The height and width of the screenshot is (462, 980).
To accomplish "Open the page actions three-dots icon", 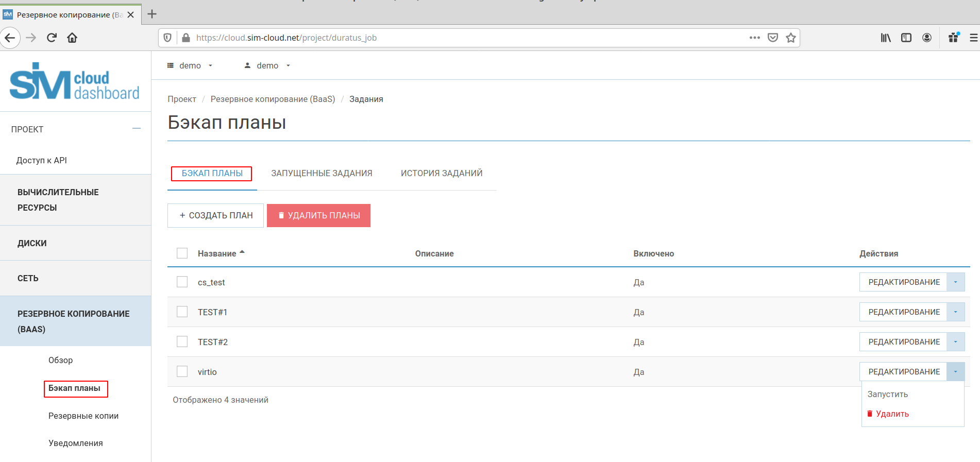I will click(754, 38).
